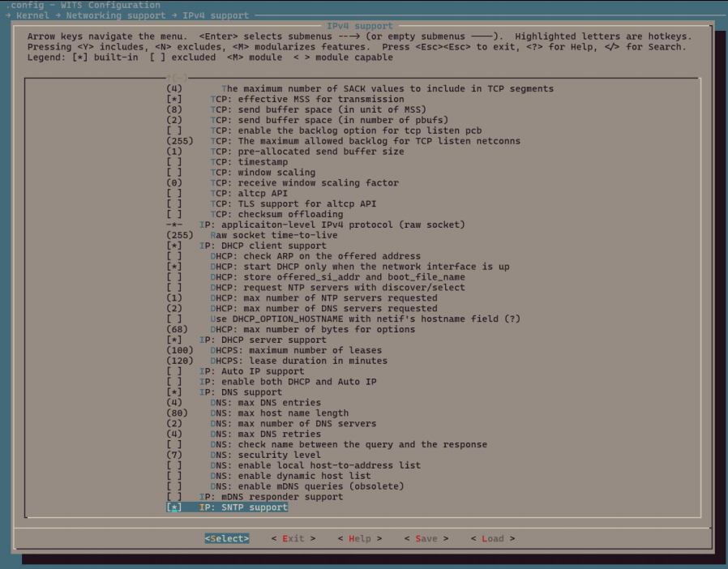Select 'IP: applicaiton-level IPv4 protocol (raw socket)' entry
Image resolution: width=728 pixels, height=569 pixels.
315,225
